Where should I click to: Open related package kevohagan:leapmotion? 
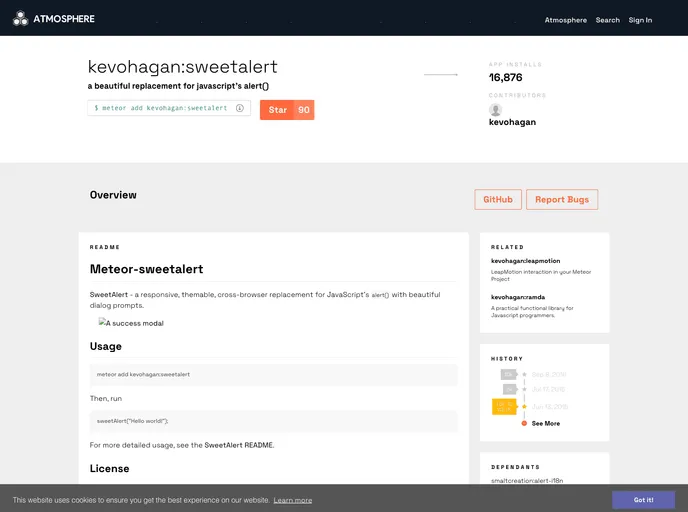coord(525,261)
